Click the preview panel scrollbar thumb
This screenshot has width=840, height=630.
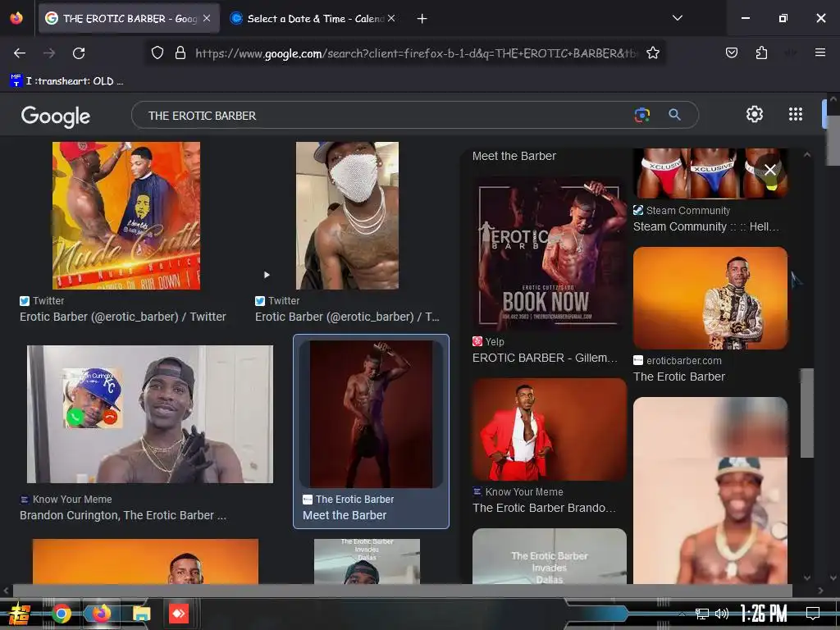tap(807, 413)
